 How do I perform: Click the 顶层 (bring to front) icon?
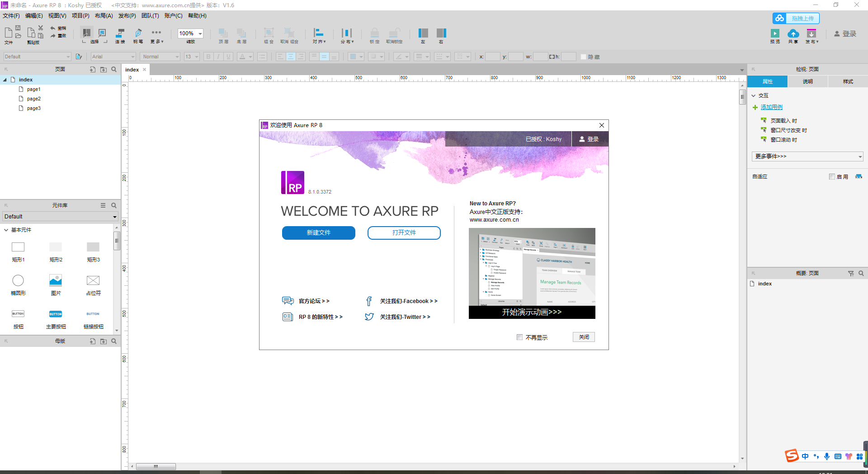[223, 35]
